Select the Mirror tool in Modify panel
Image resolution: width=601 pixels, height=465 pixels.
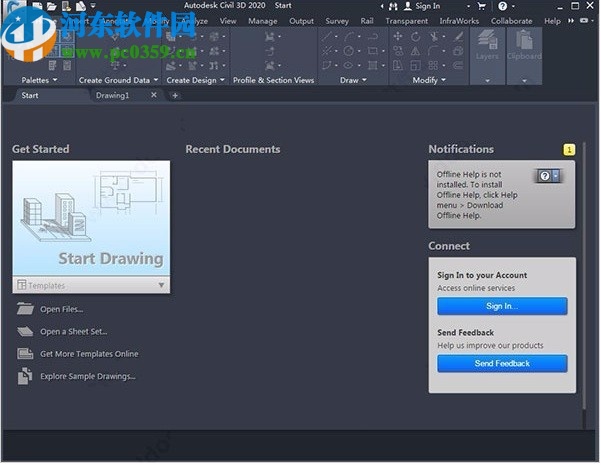(x=415, y=51)
